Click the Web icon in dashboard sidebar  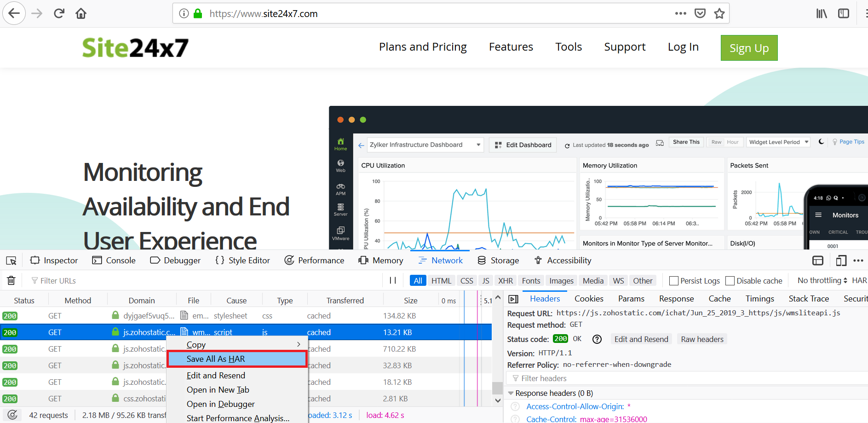point(340,166)
